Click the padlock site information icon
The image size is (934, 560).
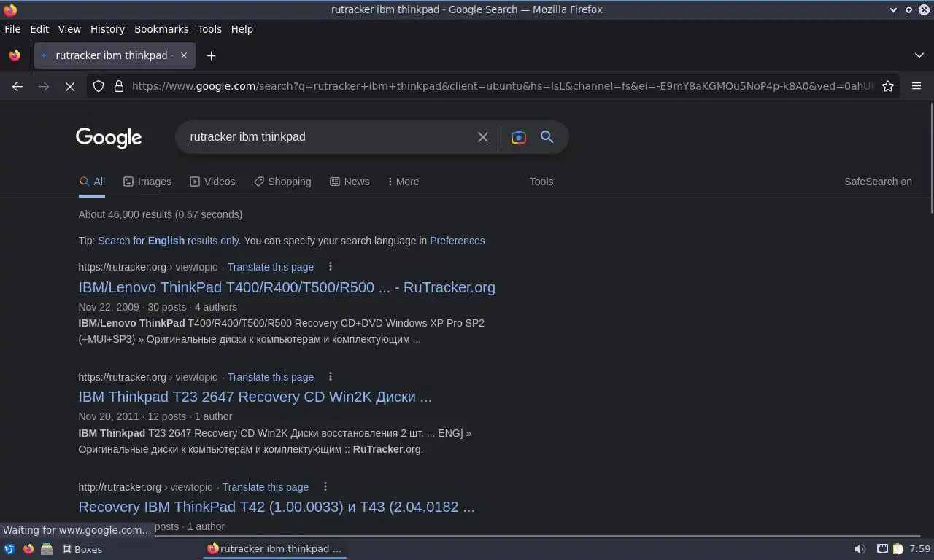tap(119, 86)
